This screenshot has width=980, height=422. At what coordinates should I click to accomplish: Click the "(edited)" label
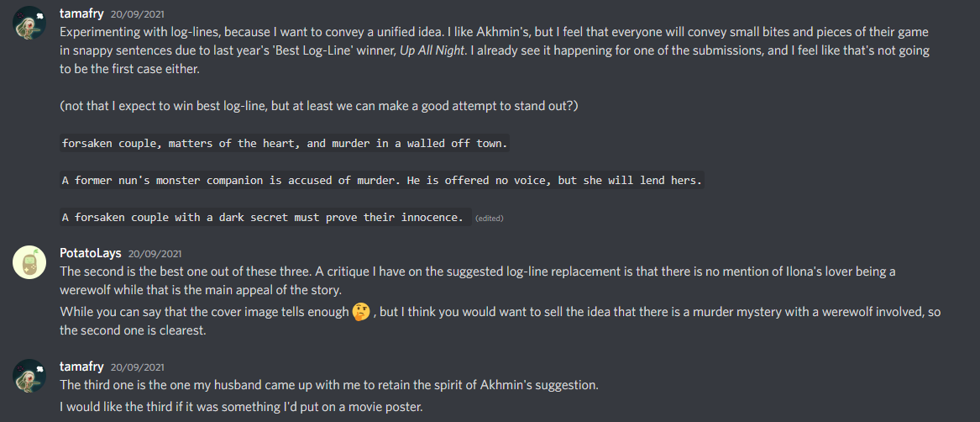[489, 219]
